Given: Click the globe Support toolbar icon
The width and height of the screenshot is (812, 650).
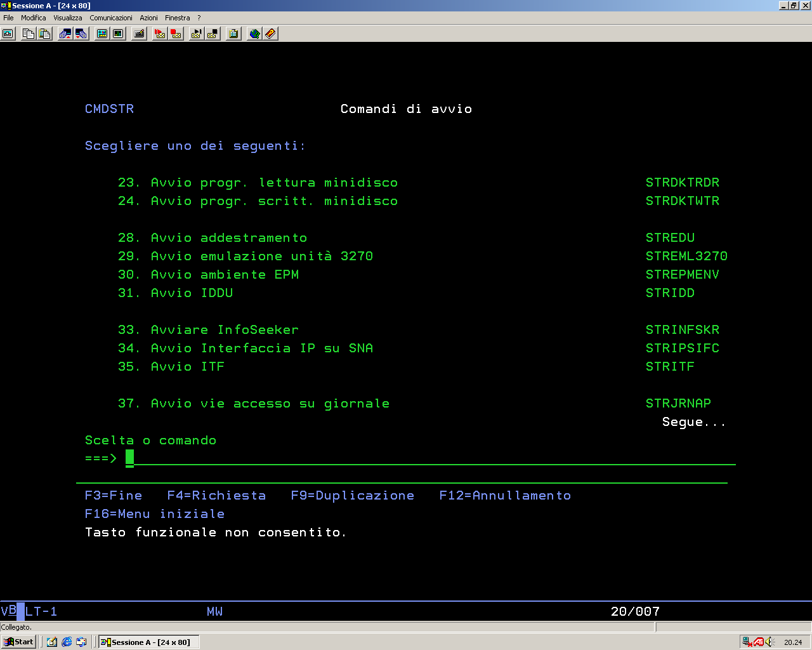Looking at the screenshot, I should [254, 34].
